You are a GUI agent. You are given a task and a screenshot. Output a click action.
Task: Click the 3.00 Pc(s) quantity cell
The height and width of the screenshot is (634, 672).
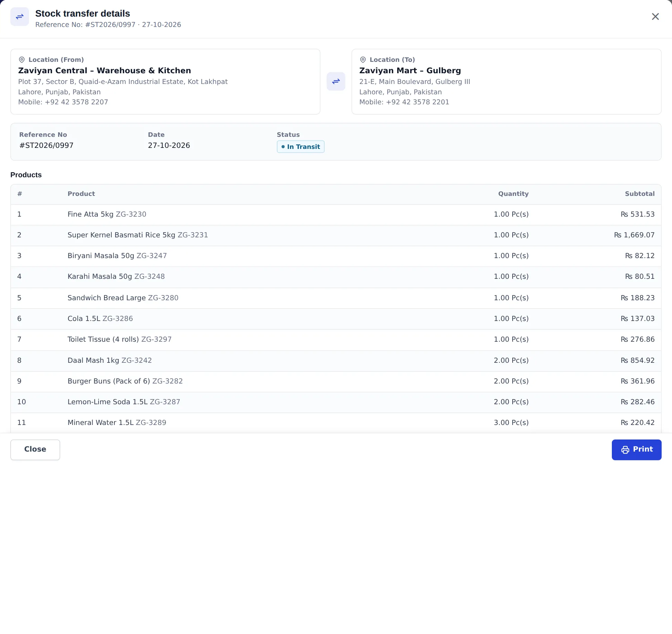click(511, 423)
